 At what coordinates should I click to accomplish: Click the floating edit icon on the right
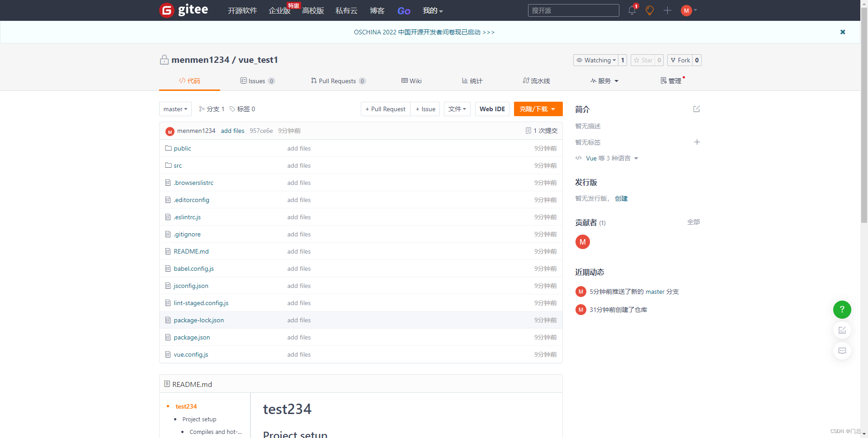[842, 330]
